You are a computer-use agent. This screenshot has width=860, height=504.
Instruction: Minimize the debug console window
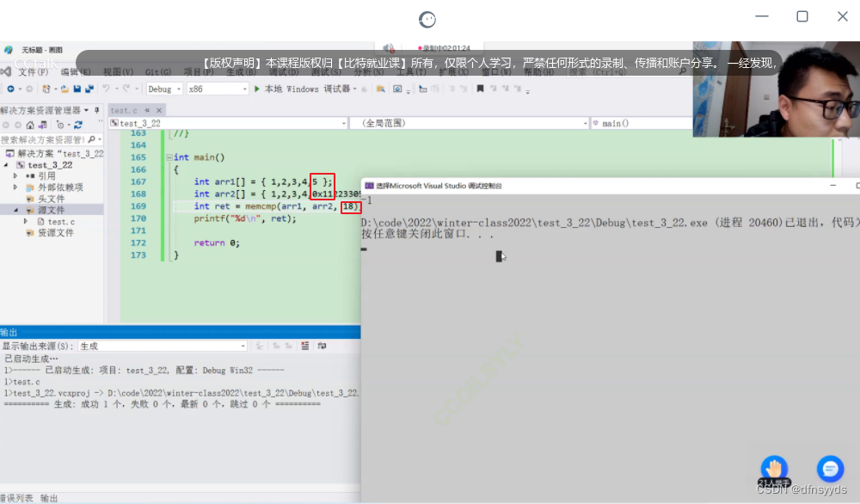(833, 186)
